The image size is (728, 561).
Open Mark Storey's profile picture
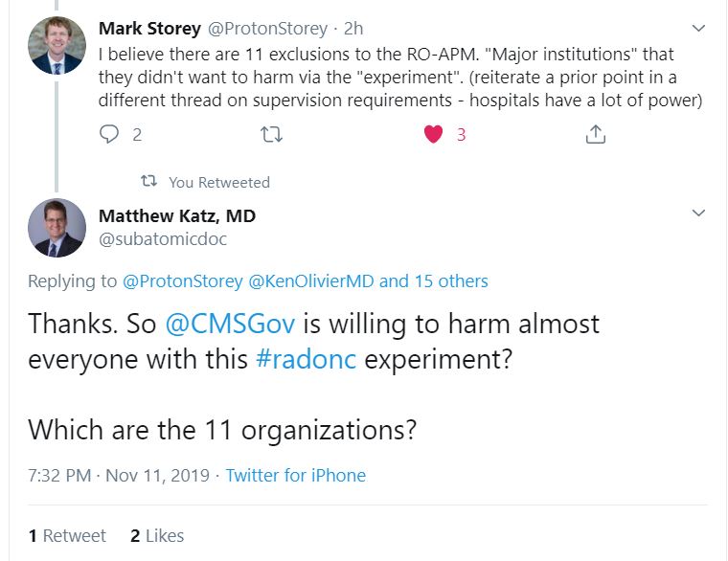click(57, 47)
